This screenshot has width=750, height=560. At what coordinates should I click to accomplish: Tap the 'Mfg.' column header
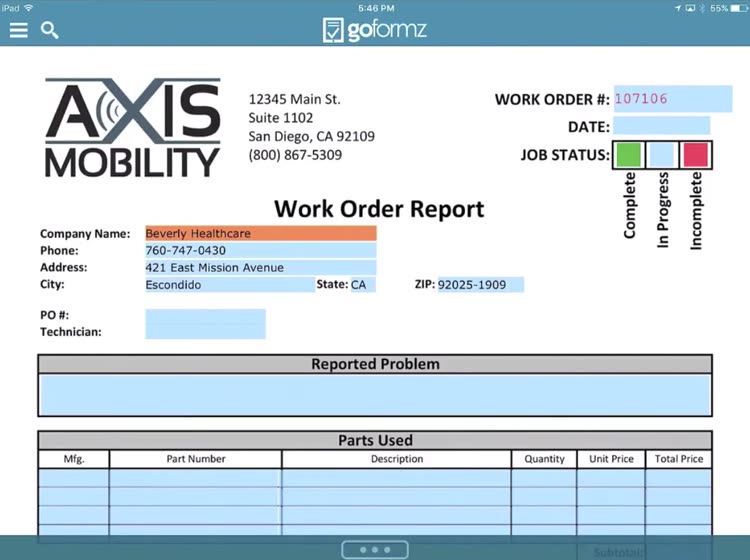74,459
